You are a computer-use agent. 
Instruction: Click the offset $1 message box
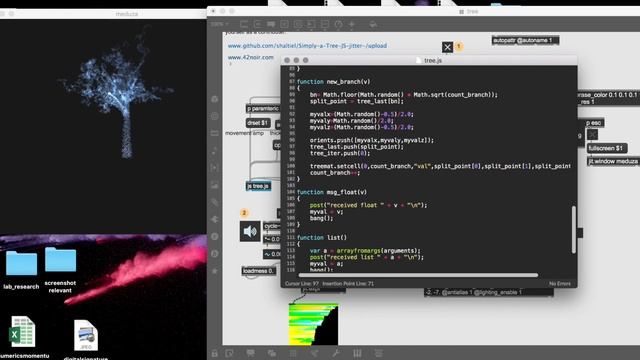pyautogui.click(x=258, y=122)
